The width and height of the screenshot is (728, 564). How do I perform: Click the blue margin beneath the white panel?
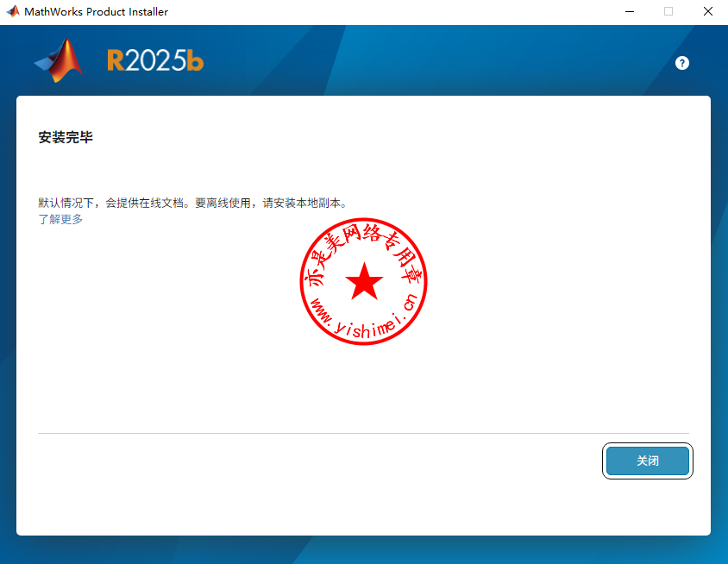click(x=362, y=549)
